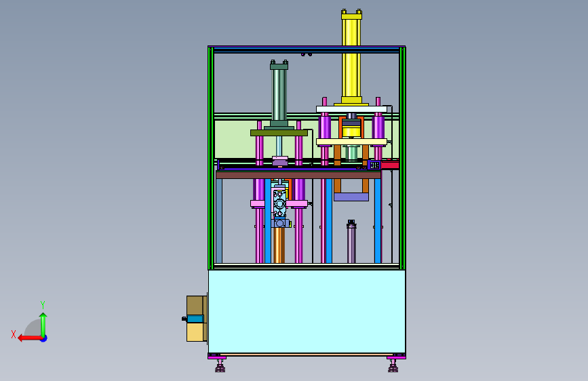
Task: Select the white top plate of right press
Action: tap(351, 109)
